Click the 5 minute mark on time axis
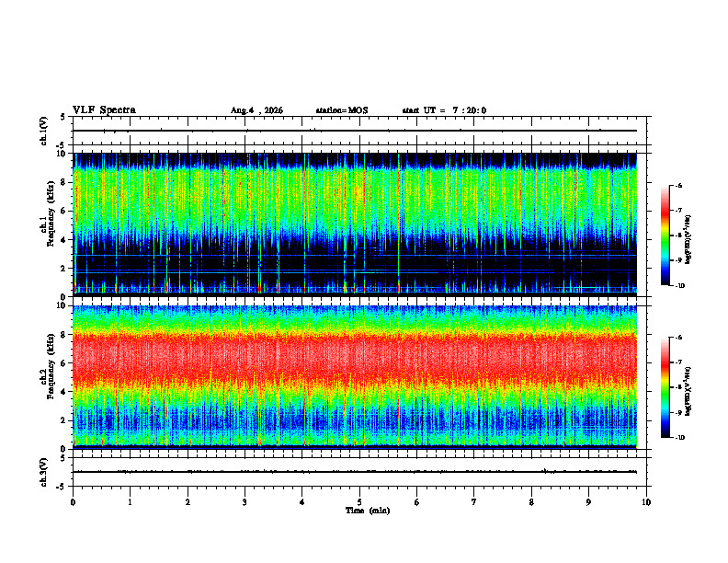This screenshot has height=563, width=728. point(359,502)
